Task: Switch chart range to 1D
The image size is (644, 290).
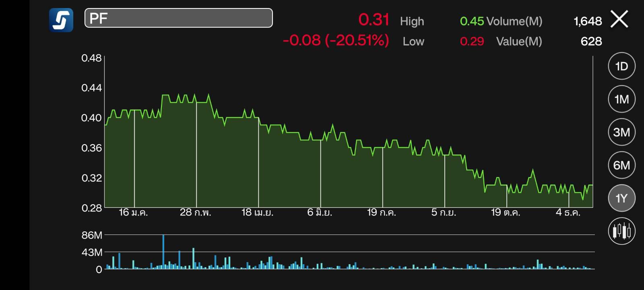Action: click(x=621, y=66)
